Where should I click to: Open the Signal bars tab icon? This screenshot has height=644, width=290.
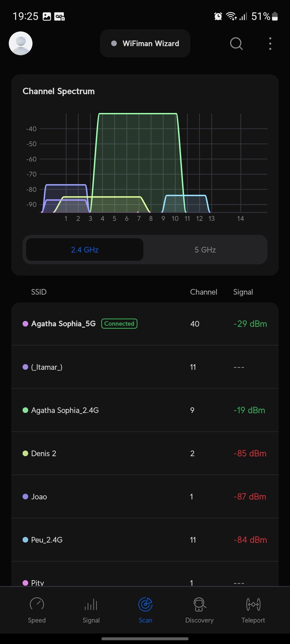click(x=91, y=605)
